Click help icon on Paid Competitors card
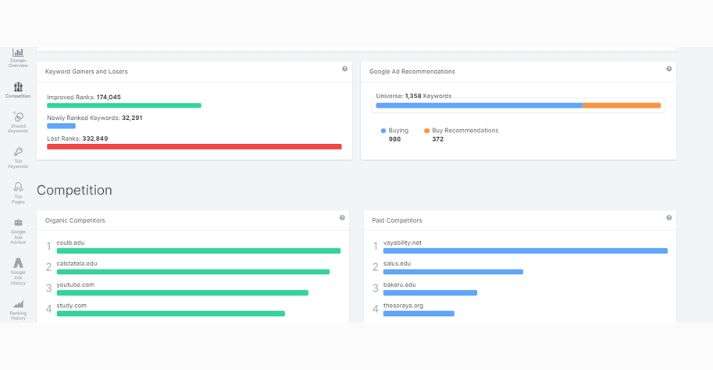This screenshot has width=713, height=370. pyautogui.click(x=669, y=218)
